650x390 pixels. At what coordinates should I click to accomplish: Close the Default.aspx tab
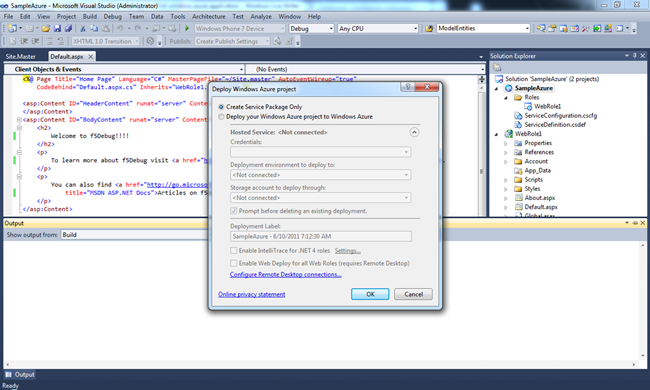91,56
